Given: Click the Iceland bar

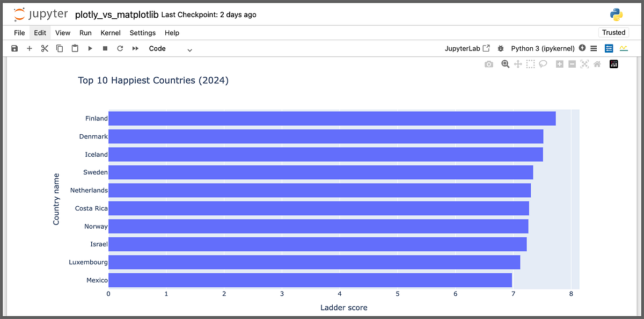Looking at the screenshot, I should click(326, 154).
